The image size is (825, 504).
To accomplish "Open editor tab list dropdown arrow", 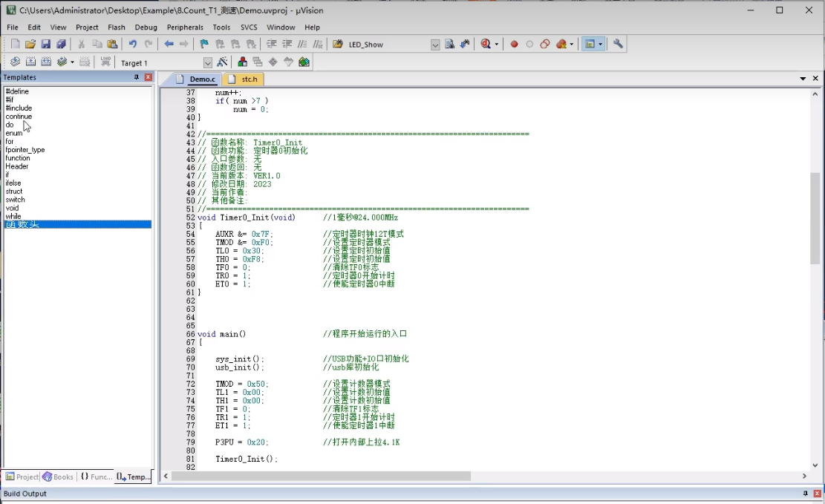I will click(x=803, y=79).
